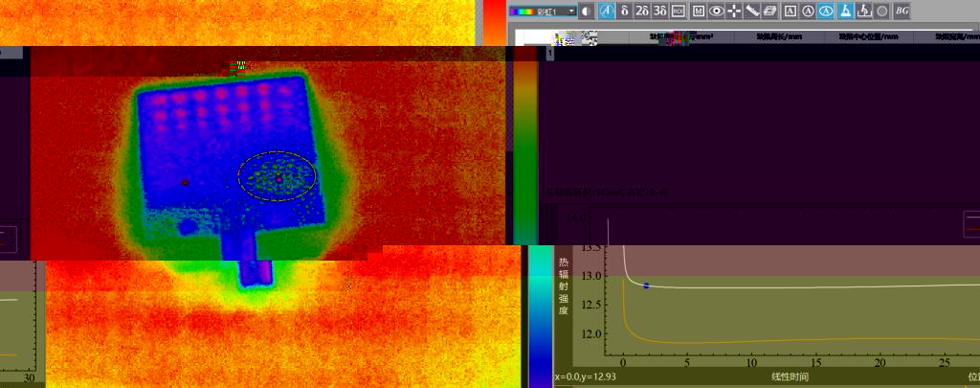
Task: Select the 2δ toolbar button
Action: click(x=641, y=11)
